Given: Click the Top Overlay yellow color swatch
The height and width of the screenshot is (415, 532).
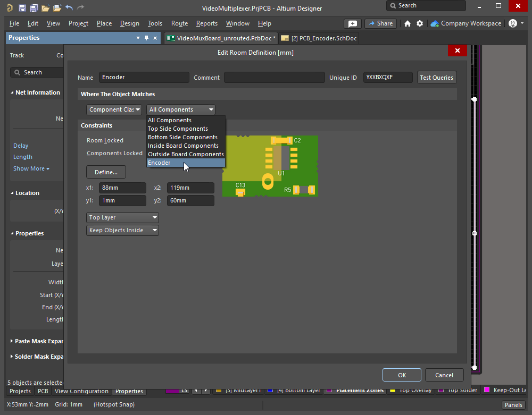Looking at the screenshot, I should tap(393, 390).
